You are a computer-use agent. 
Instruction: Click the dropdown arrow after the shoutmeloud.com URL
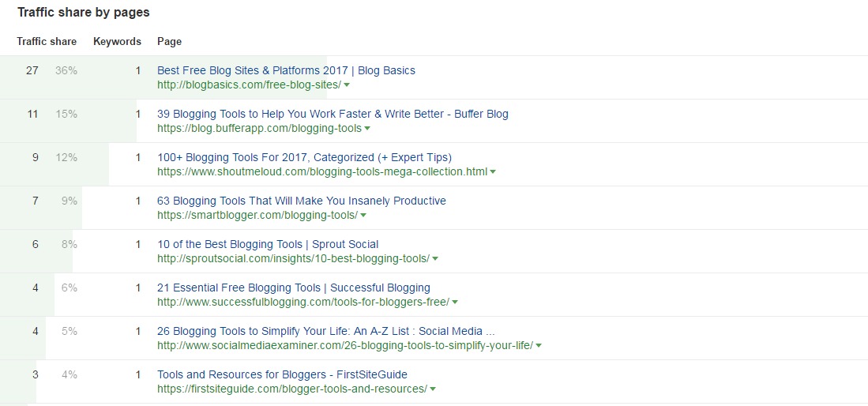493,171
